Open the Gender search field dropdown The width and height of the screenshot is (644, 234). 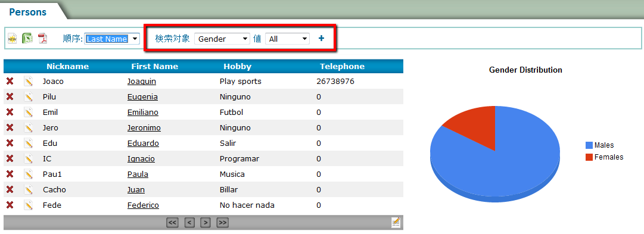point(222,39)
